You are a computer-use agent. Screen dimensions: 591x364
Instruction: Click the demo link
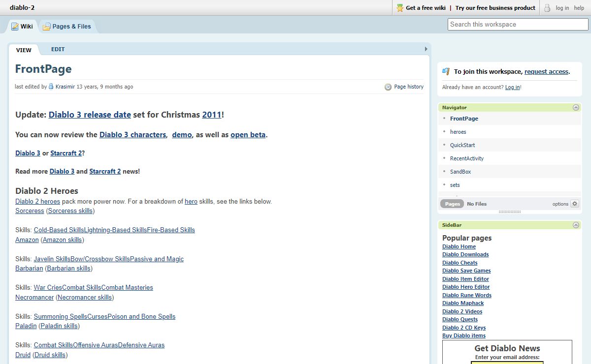click(x=182, y=135)
